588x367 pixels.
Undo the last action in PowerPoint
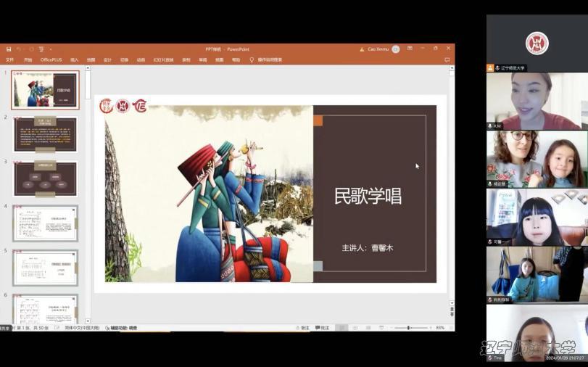point(18,49)
